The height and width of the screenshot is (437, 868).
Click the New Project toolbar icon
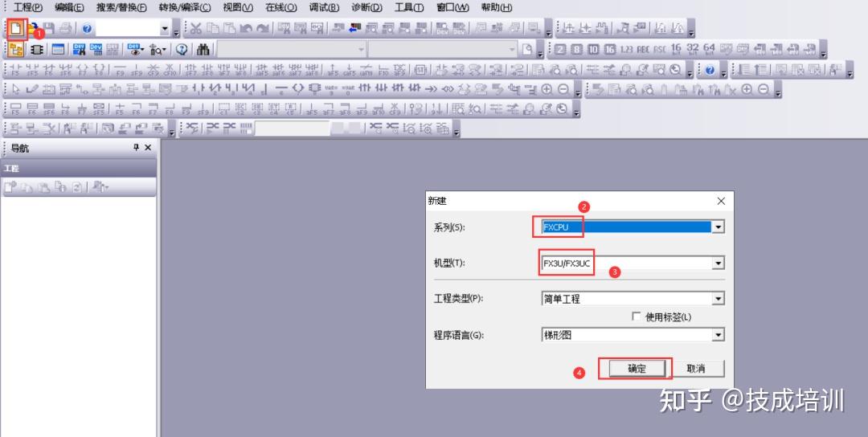coord(17,27)
